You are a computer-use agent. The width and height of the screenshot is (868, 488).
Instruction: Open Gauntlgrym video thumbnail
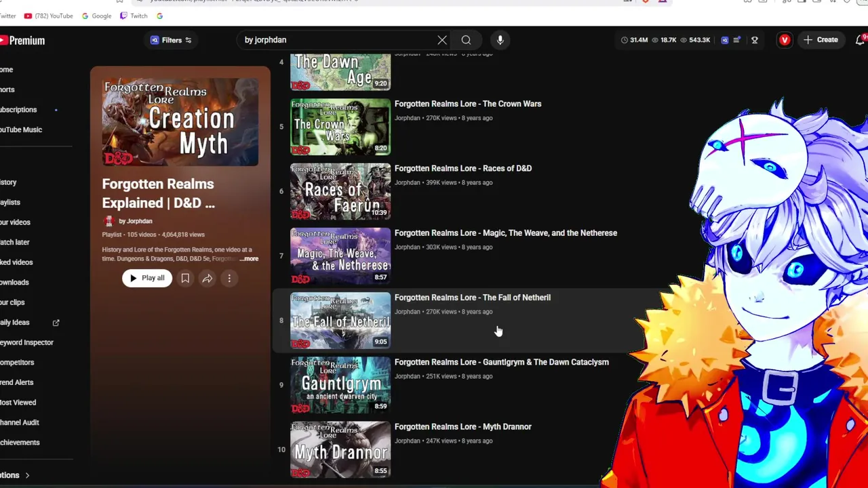click(x=340, y=385)
